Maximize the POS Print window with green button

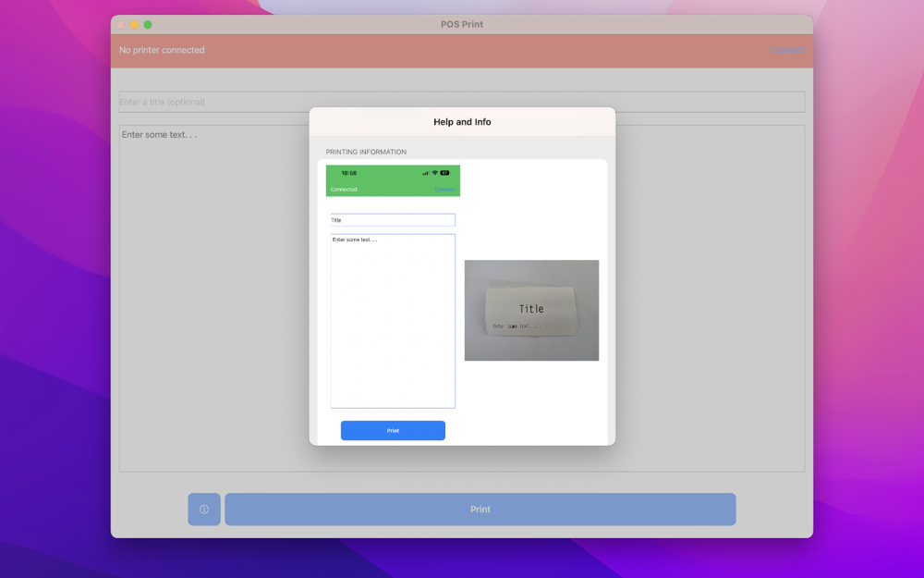point(148,25)
